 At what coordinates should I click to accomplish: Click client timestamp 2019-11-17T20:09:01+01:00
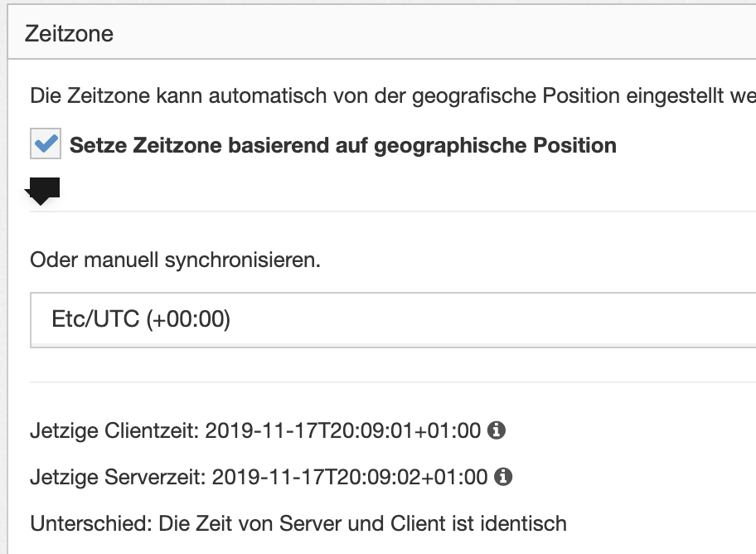(x=343, y=430)
